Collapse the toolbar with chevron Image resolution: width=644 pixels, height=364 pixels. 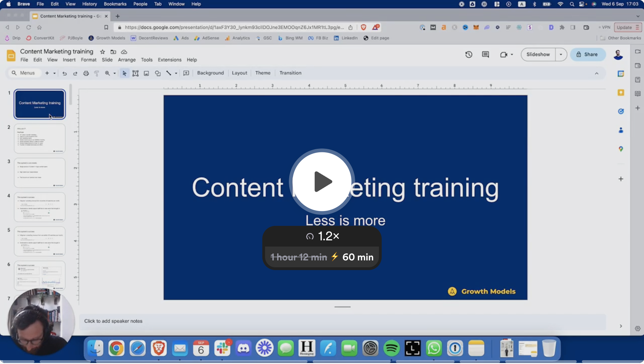point(596,73)
